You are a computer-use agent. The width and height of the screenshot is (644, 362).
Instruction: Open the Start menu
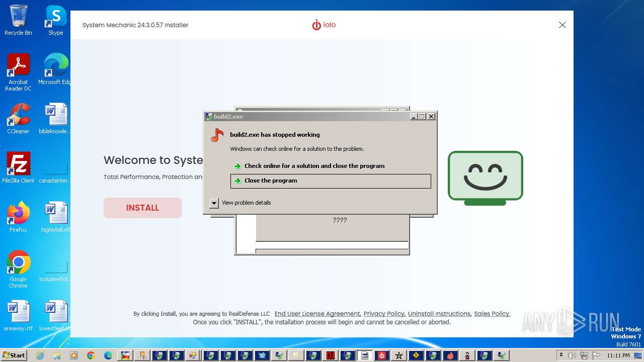coord(14,355)
